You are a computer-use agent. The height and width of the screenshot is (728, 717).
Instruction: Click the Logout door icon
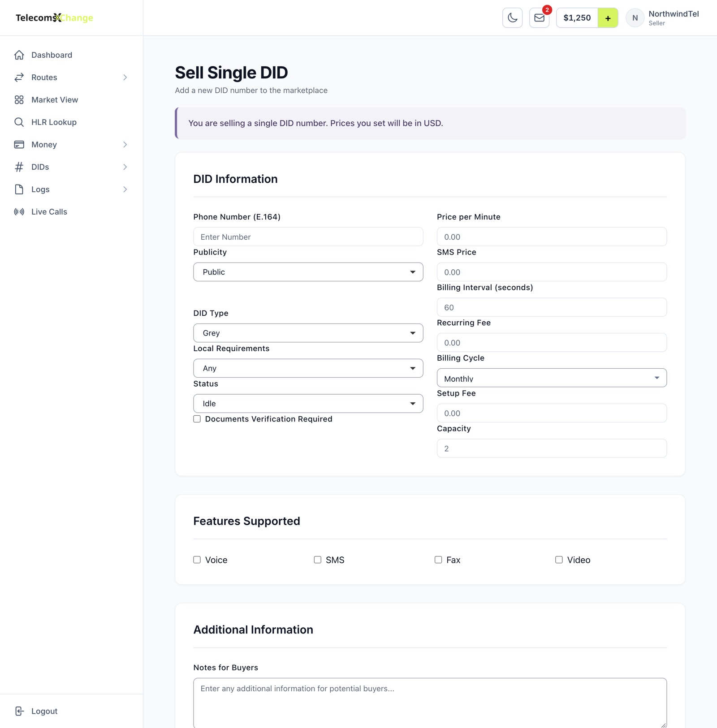pyautogui.click(x=19, y=711)
